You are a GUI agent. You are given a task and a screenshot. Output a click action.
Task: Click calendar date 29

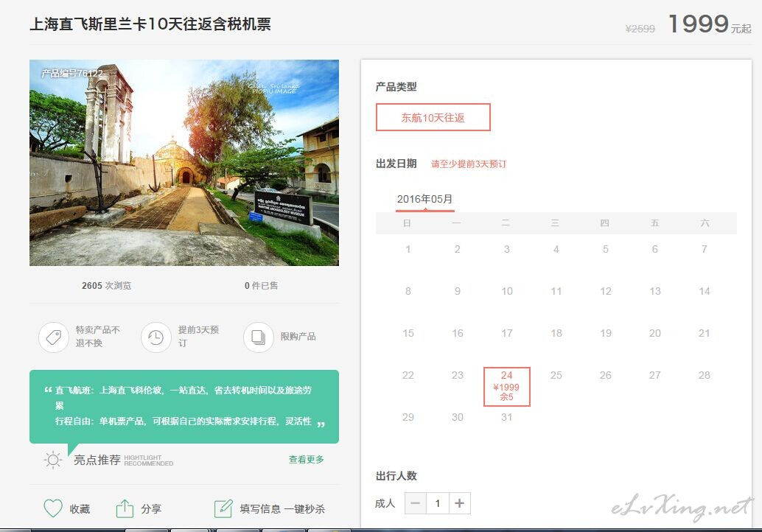[408, 417]
